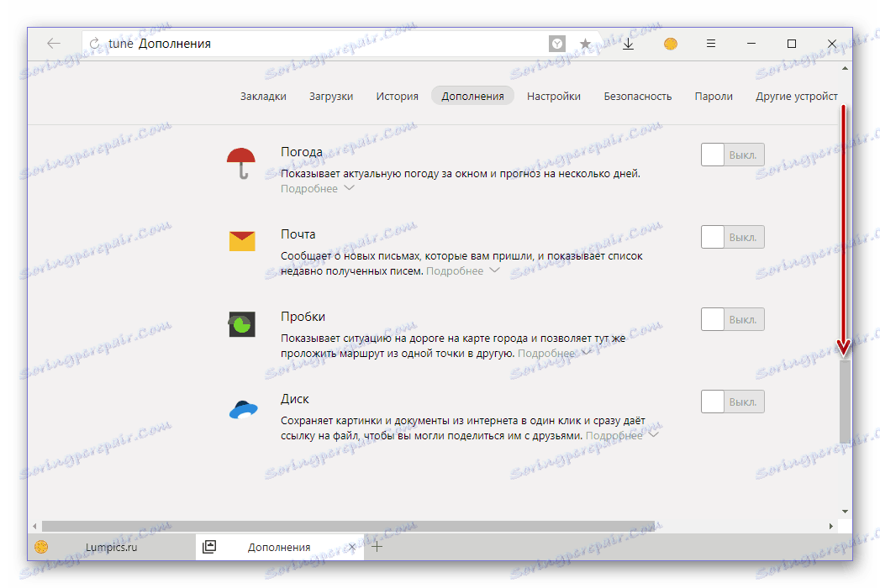Image resolution: width=880 pixels, height=588 pixels.
Task: Click the vertical scrollbar thumb
Action: click(845, 400)
